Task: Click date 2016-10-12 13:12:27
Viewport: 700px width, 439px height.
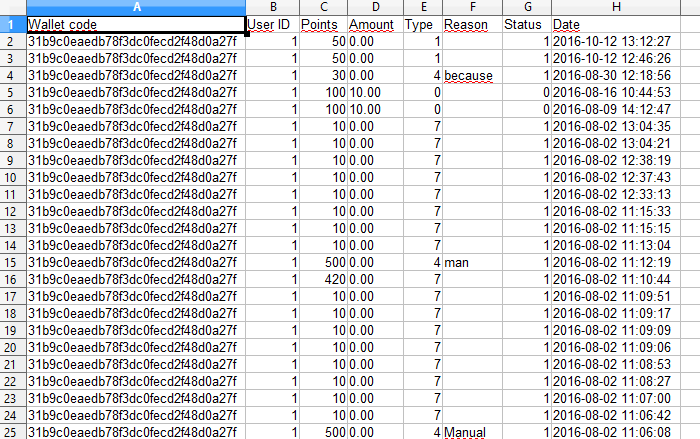Action: tap(616, 42)
